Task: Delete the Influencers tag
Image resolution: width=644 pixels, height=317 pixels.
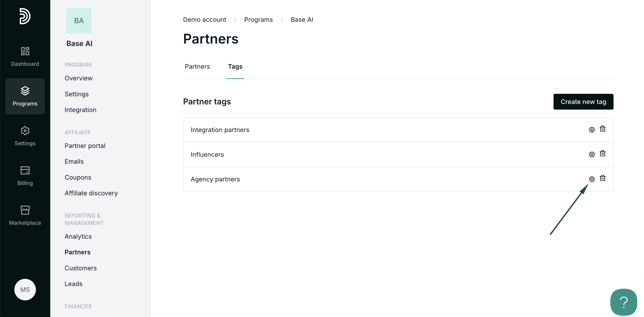Action: point(603,154)
